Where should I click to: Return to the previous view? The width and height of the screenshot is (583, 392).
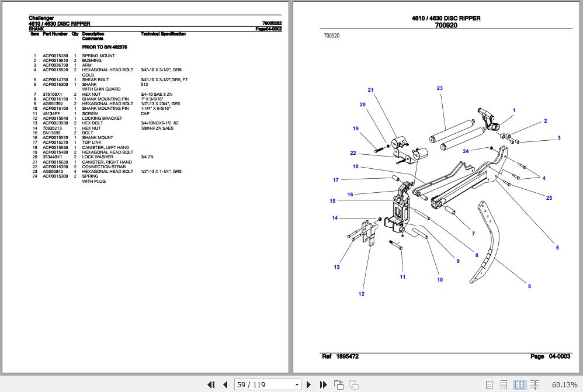(338, 385)
